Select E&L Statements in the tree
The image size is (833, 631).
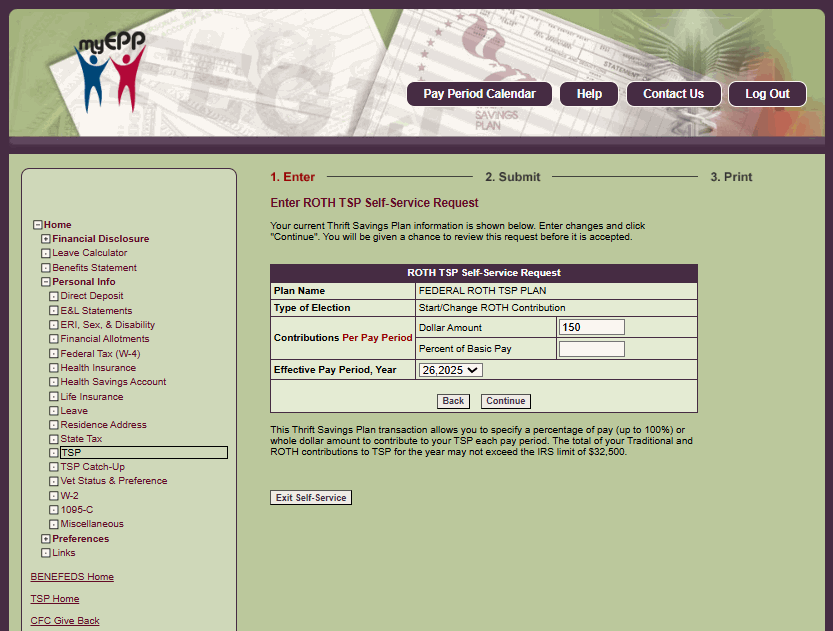point(96,311)
